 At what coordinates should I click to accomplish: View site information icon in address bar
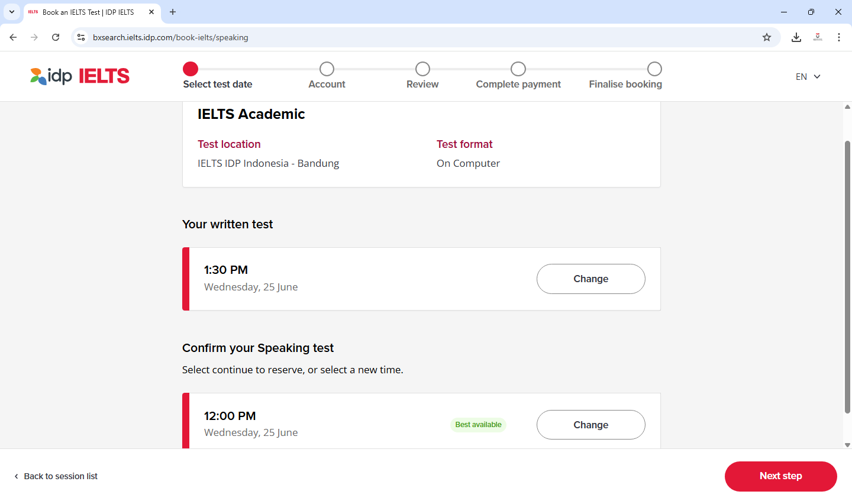click(x=81, y=37)
